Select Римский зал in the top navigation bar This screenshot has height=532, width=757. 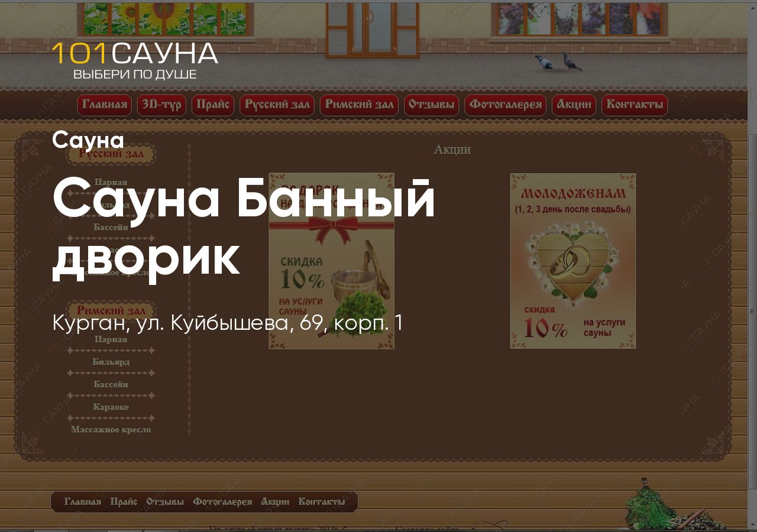359,105
